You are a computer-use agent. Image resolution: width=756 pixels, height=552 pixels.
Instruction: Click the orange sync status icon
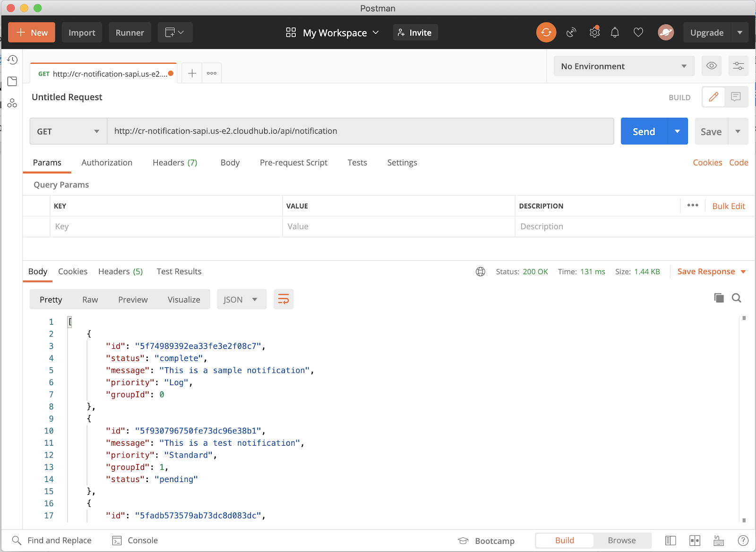(546, 33)
